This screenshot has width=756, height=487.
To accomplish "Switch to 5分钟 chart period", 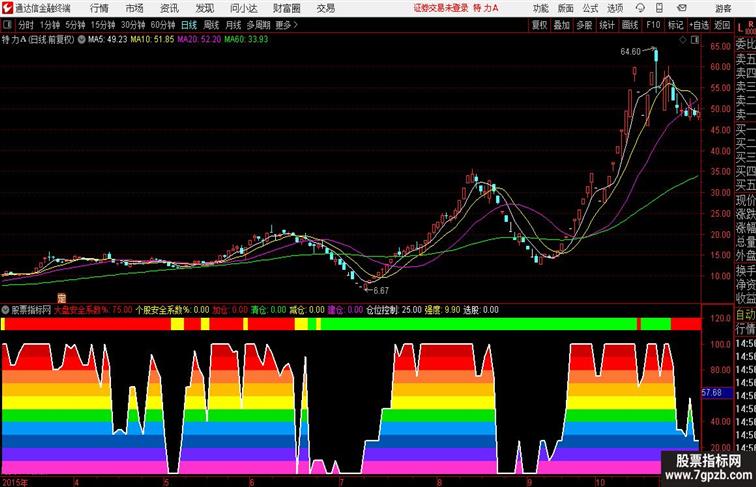I will (75, 25).
